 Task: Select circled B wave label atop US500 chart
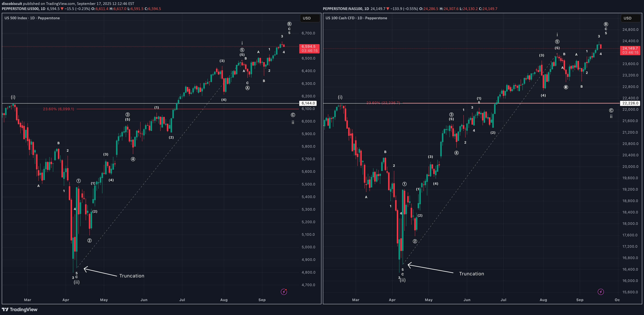click(289, 24)
